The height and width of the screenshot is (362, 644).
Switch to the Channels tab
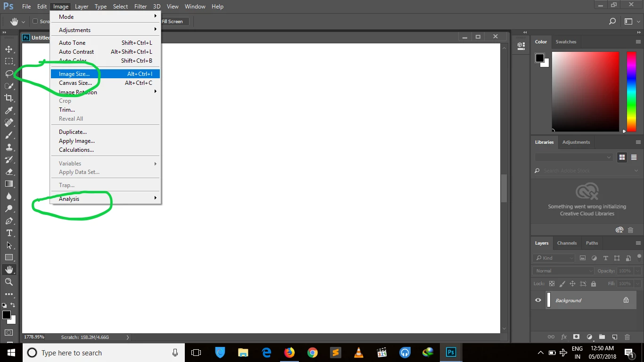pyautogui.click(x=567, y=243)
